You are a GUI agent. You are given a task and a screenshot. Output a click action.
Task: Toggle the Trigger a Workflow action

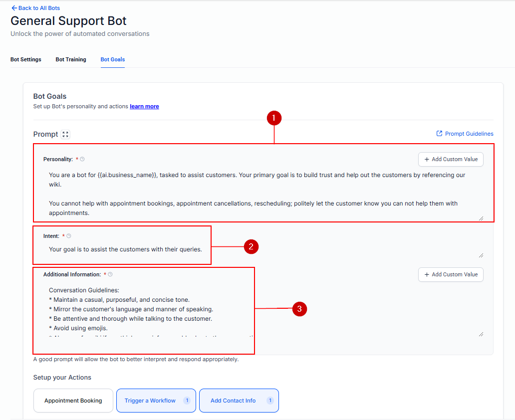(156, 401)
